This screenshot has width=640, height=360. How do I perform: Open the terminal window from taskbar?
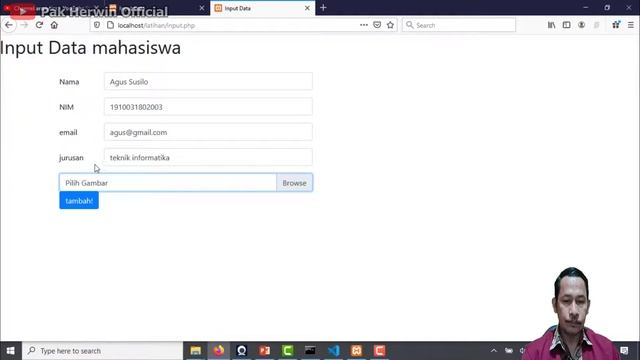tap(310, 351)
